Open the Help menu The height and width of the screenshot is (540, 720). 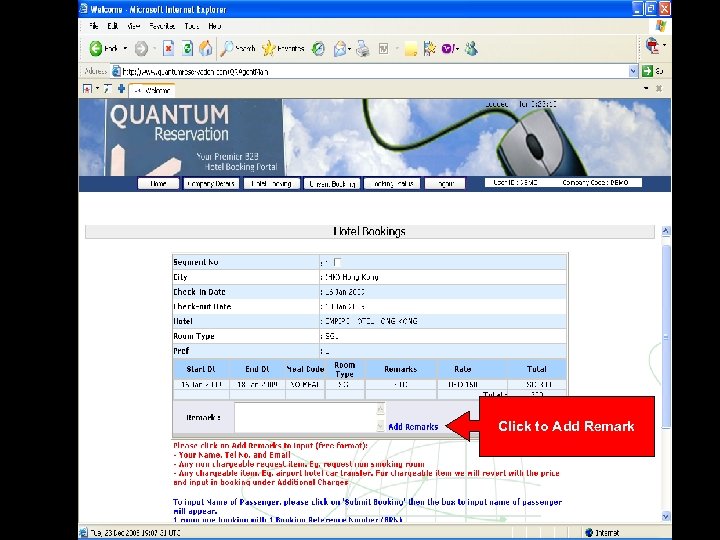pyautogui.click(x=214, y=26)
